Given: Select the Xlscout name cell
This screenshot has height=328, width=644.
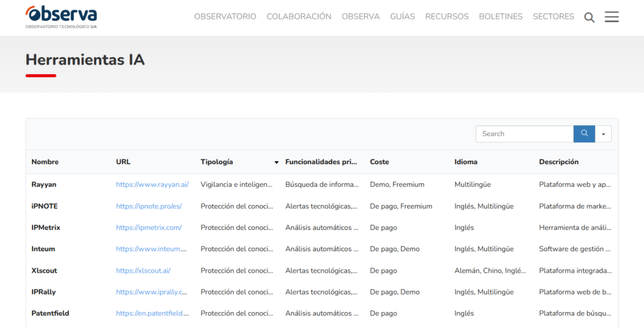Looking at the screenshot, I should click(44, 271).
